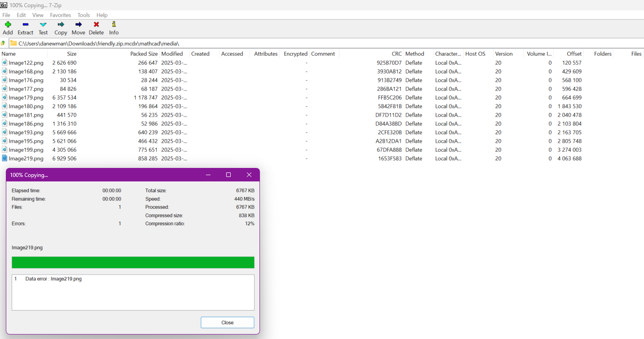Click the PNG icon beside Image122.png
The height and width of the screenshot is (339, 644).
5,63
